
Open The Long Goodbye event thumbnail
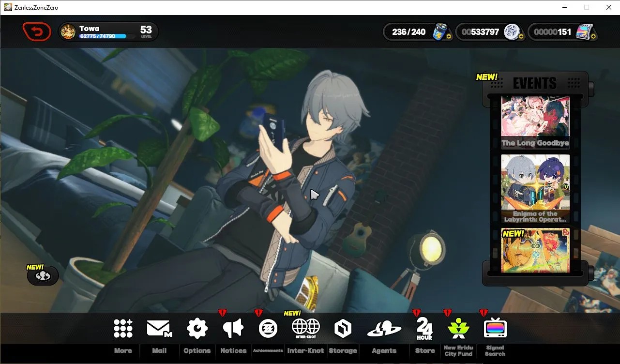point(535,122)
